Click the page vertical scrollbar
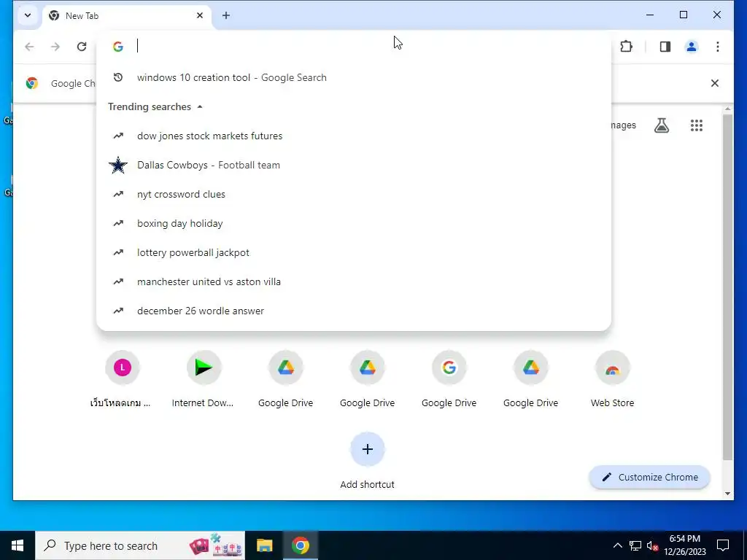Viewport: 747px width, 560px height. tap(727, 287)
